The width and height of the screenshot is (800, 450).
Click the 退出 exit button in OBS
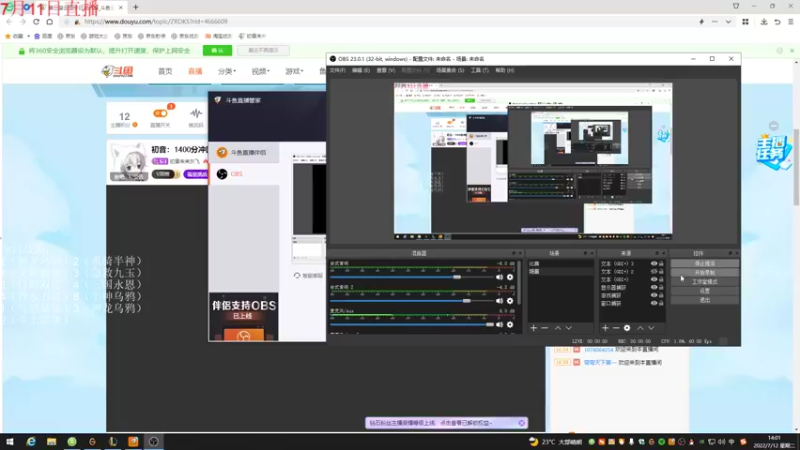pyautogui.click(x=705, y=300)
